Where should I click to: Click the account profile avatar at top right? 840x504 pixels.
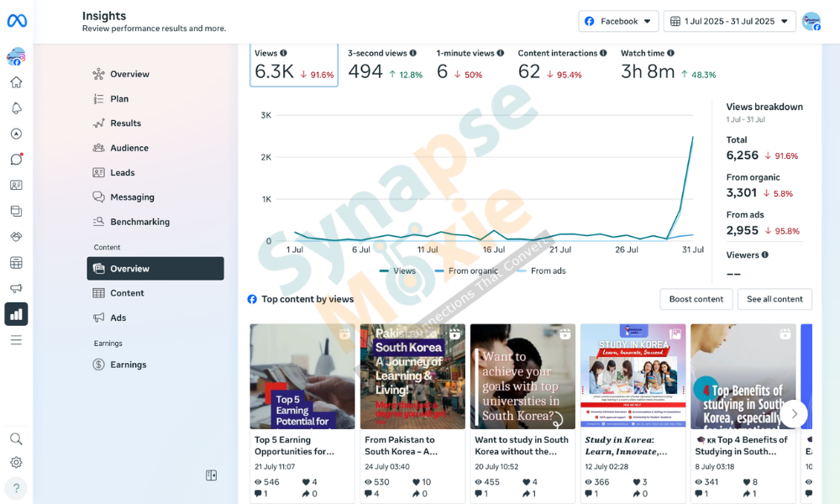(811, 22)
